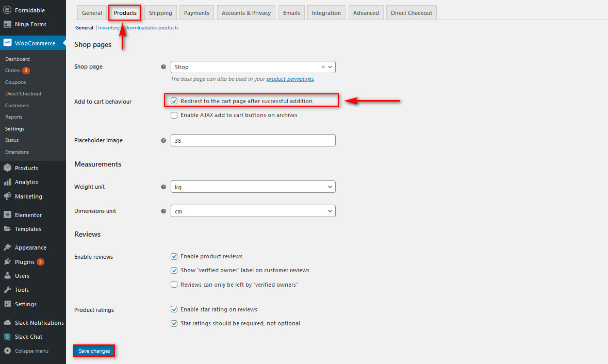Open Elementor via its sidebar icon
The image size is (608, 364).
pos(7,215)
